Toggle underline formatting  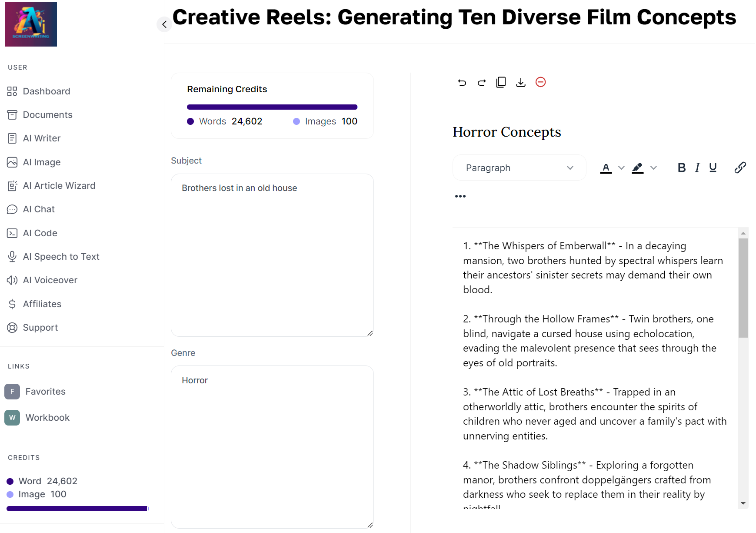coord(713,167)
